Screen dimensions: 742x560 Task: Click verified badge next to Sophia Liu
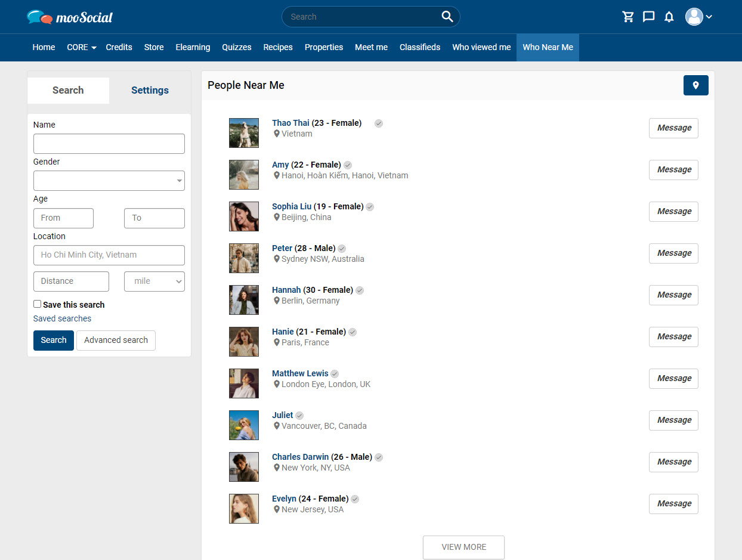[x=370, y=207]
